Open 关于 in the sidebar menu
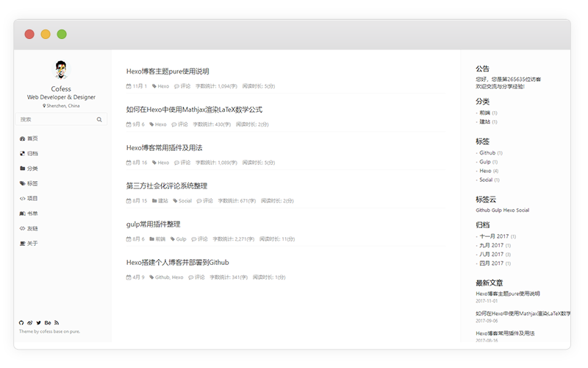This screenshot has height=368, width=588. click(x=32, y=244)
